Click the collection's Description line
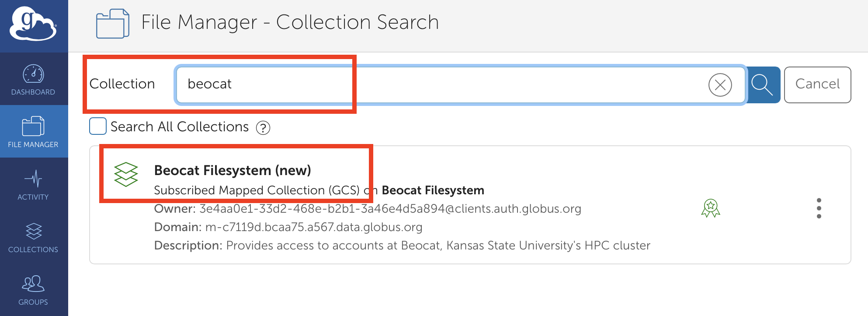Screen dimensions: 868x316 [402, 246]
